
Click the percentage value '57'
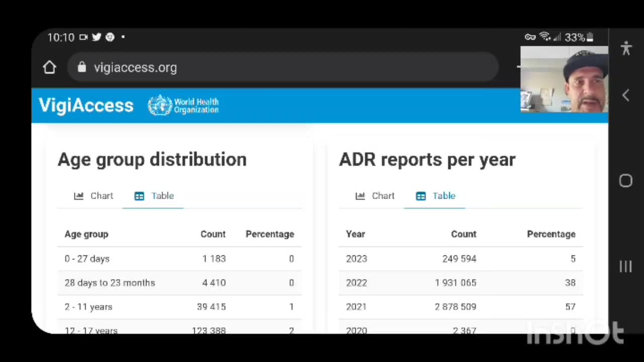tap(570, 307)
